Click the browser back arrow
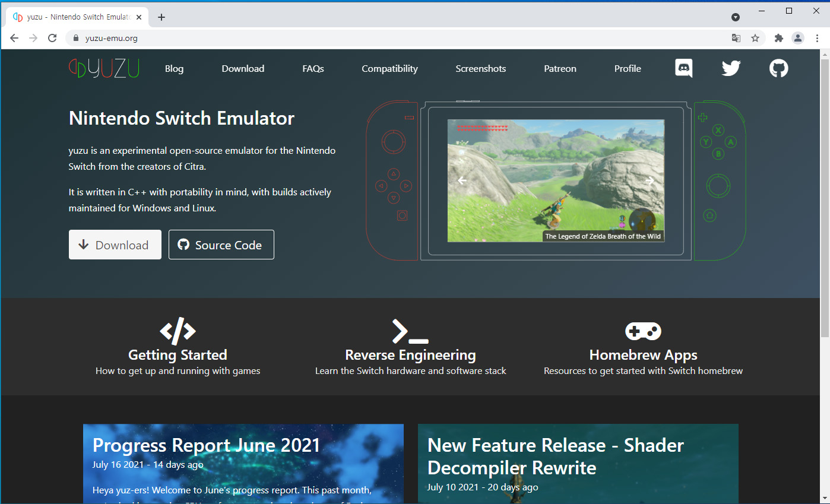 (14, 38)
